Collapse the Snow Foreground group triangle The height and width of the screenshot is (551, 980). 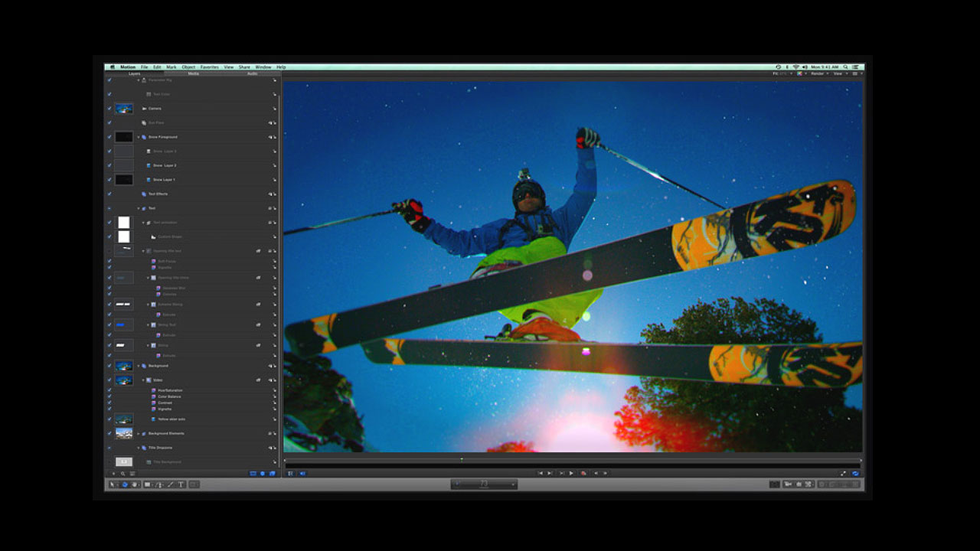(139, 137)
